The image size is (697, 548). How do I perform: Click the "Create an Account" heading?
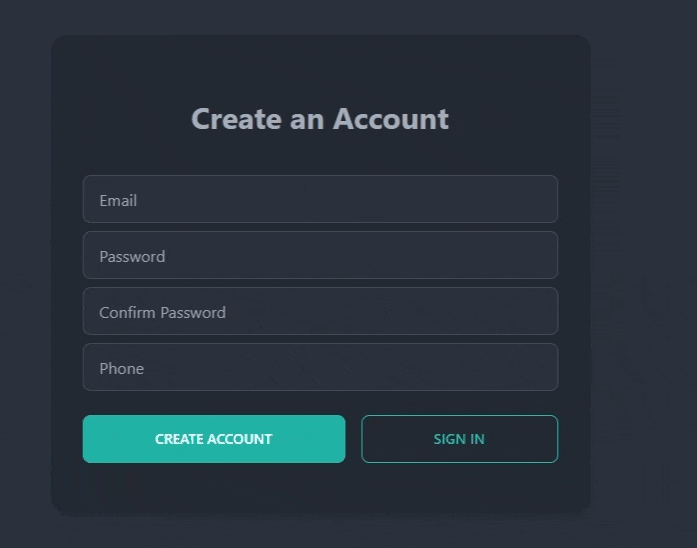320,119
